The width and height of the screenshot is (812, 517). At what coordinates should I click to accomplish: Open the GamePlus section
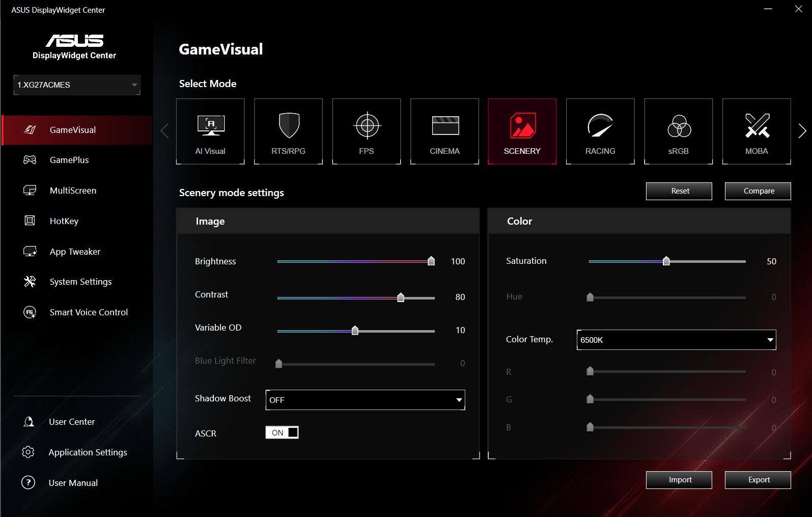click(69, 160)
